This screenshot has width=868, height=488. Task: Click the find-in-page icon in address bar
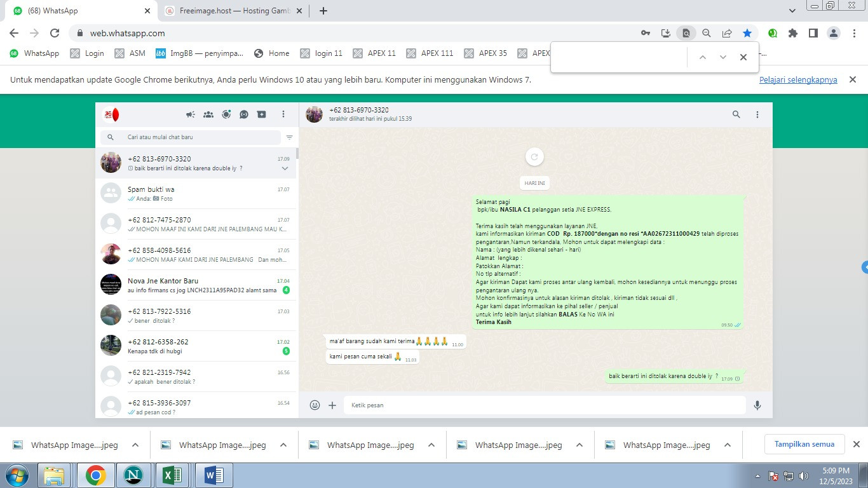coord(686,33)
